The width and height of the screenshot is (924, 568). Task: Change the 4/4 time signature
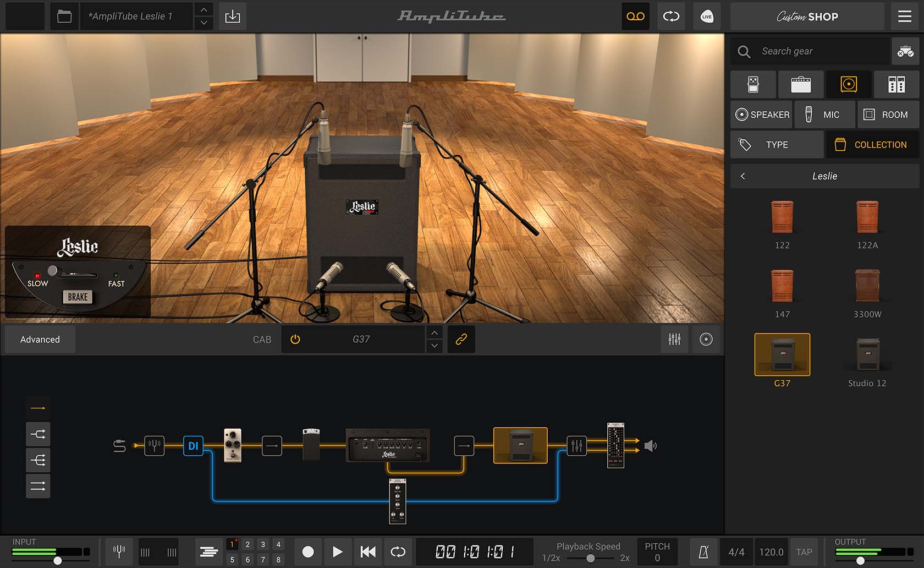point(736,552)
